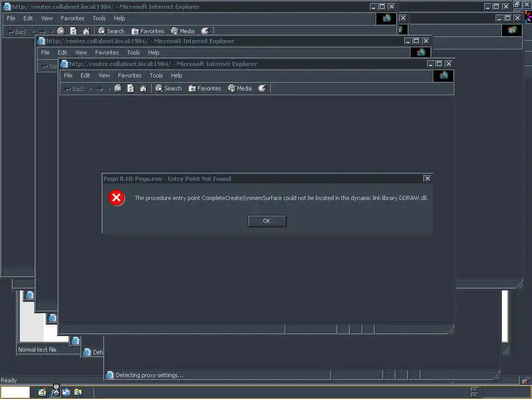Screen dimensions: 532x399
Task: Click Favorites toolbar button in front Explorer window
Action: 205,88
